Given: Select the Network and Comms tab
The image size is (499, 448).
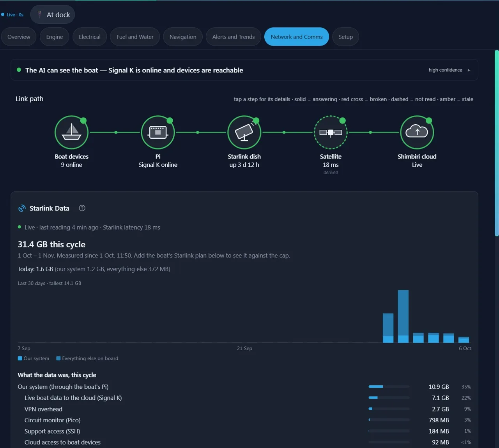Looking at the screenshot, I should (x=297, y=37).
